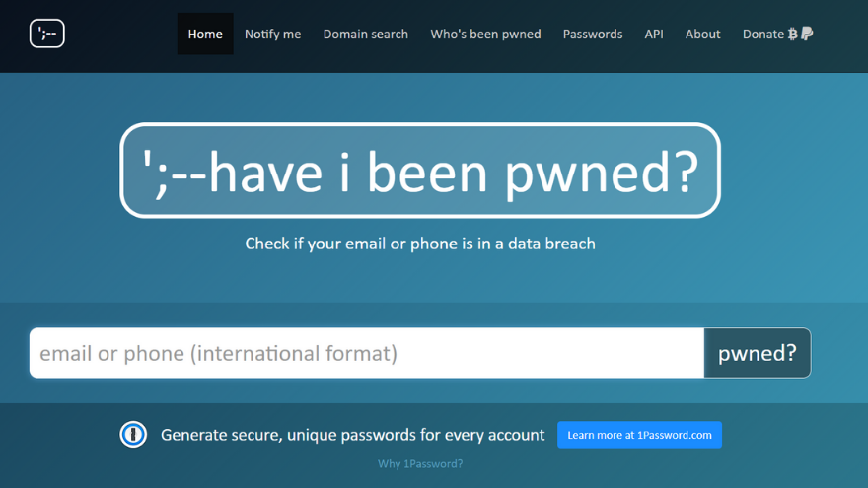The height and width of the screenshot is (488, 868).
Task: Click the email or phone input field
Action: pyautogui.click(x=367, y=353)
